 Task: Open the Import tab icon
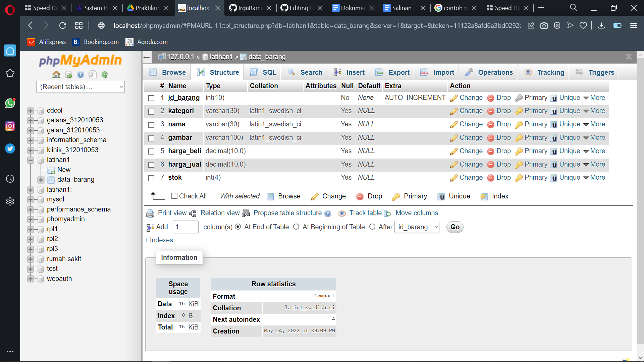pos(424,72)
